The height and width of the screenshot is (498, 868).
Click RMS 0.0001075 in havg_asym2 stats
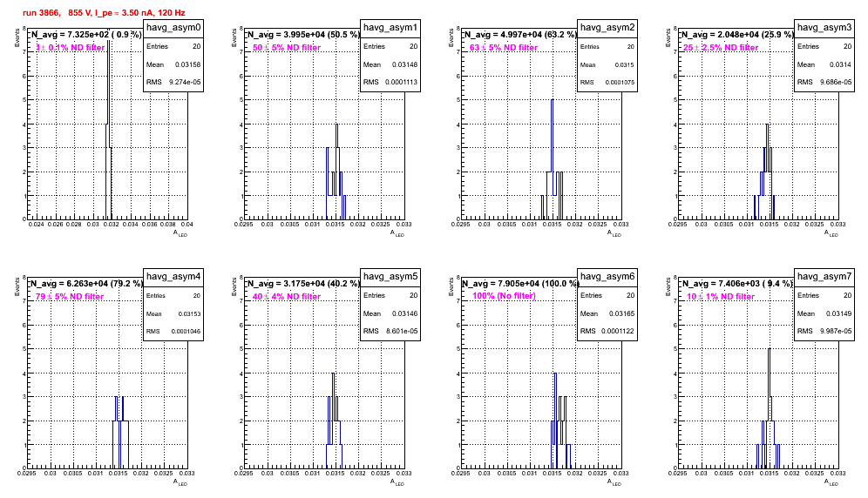607,82
